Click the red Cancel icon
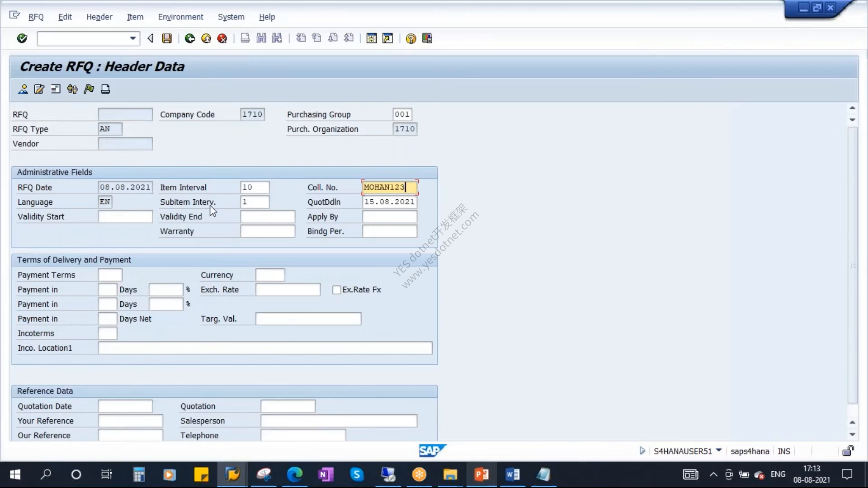This screenshot has width=868, height=488. (222, 38)
